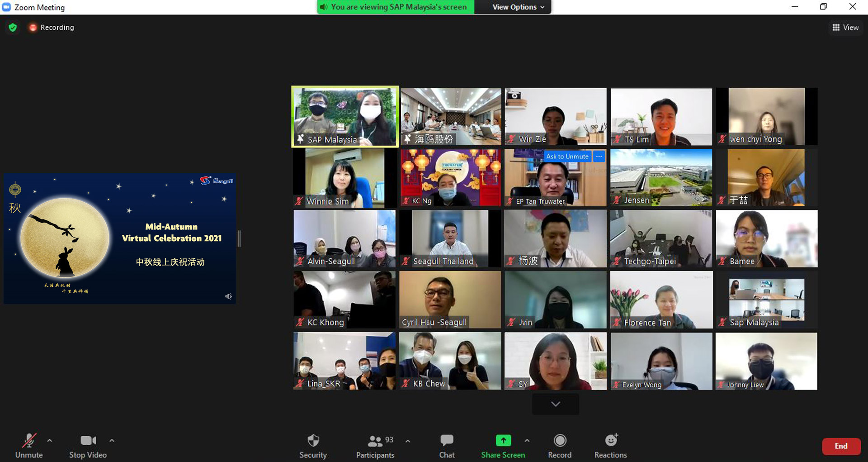Click Ask to Unmute on EP Tan
Screen dimensions: 868x462
coord(567,157)
